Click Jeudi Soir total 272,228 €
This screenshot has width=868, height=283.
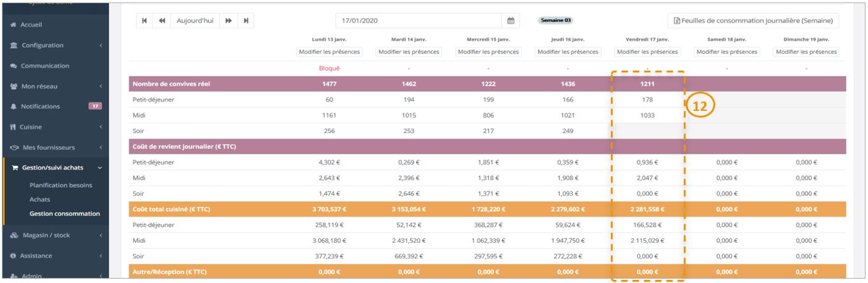pos(568,256)
